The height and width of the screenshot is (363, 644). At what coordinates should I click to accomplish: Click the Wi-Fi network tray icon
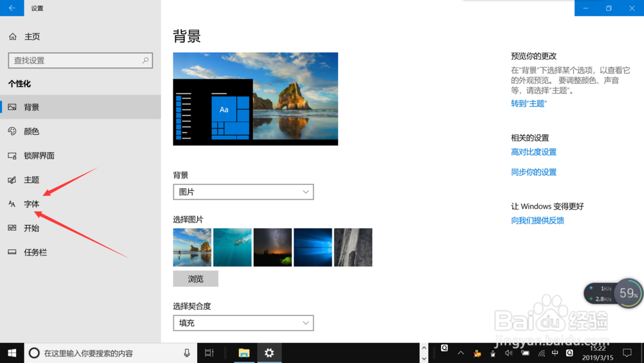pos(542,353)
